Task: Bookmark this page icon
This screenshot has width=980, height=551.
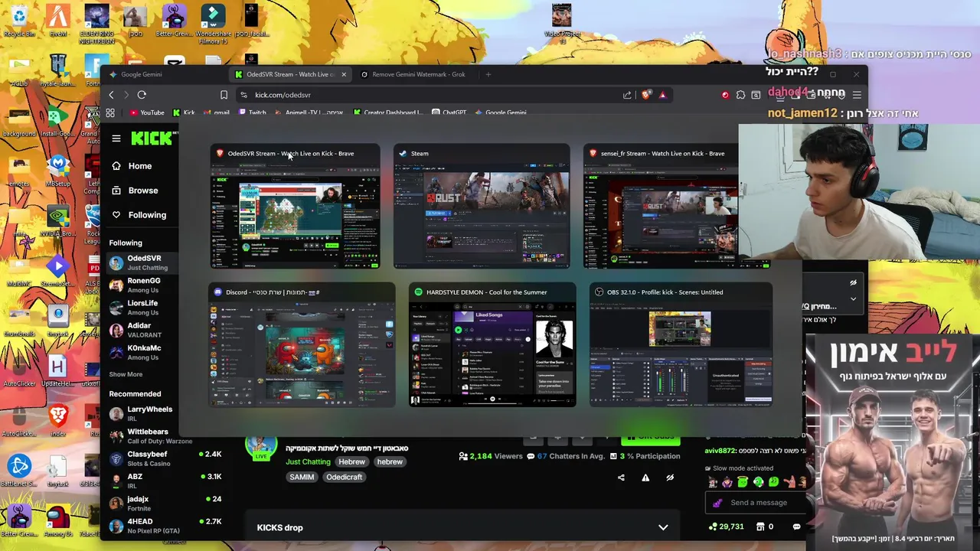Action: point(224,95)
